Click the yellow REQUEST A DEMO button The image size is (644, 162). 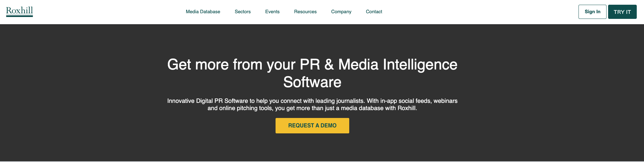click(312, 126)
